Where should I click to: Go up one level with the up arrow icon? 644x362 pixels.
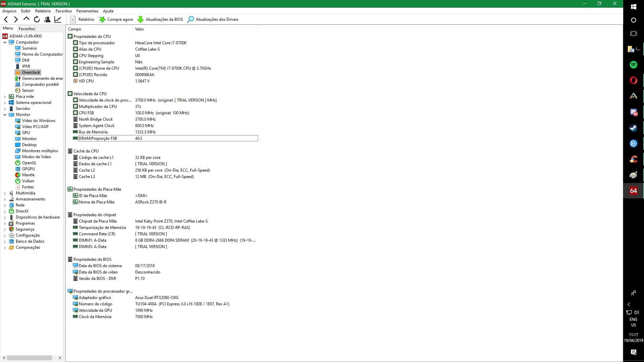26,19
